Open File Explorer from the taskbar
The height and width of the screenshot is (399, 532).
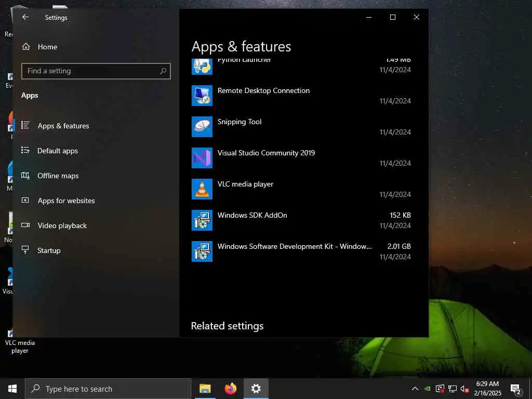[205, 389]
